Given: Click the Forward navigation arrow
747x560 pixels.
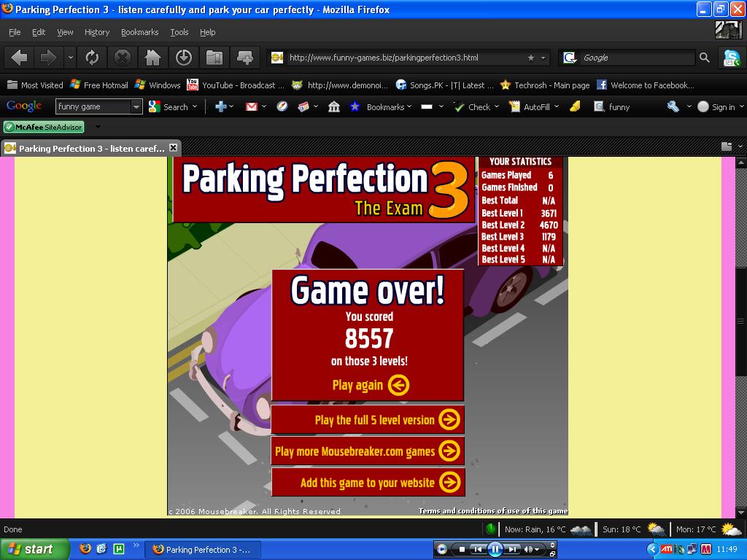Looking at the screenshot, I should click(x=48, y=58).
